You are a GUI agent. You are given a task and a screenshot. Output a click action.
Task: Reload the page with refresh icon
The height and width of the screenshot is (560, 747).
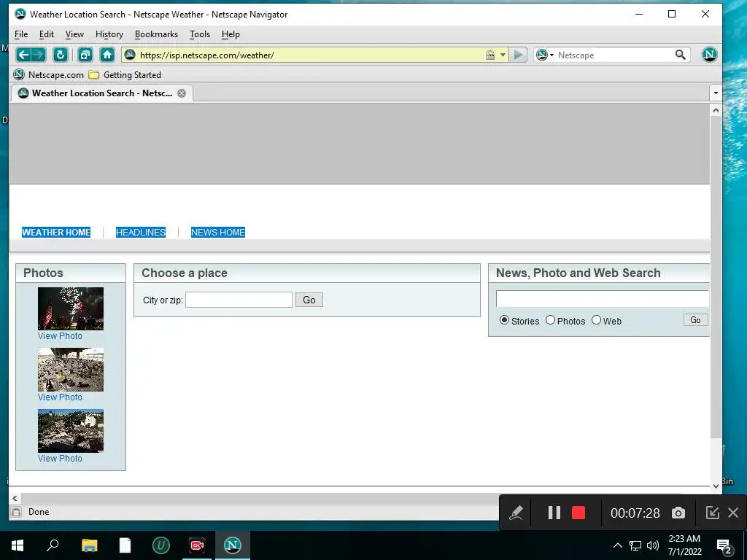(60, 55)
